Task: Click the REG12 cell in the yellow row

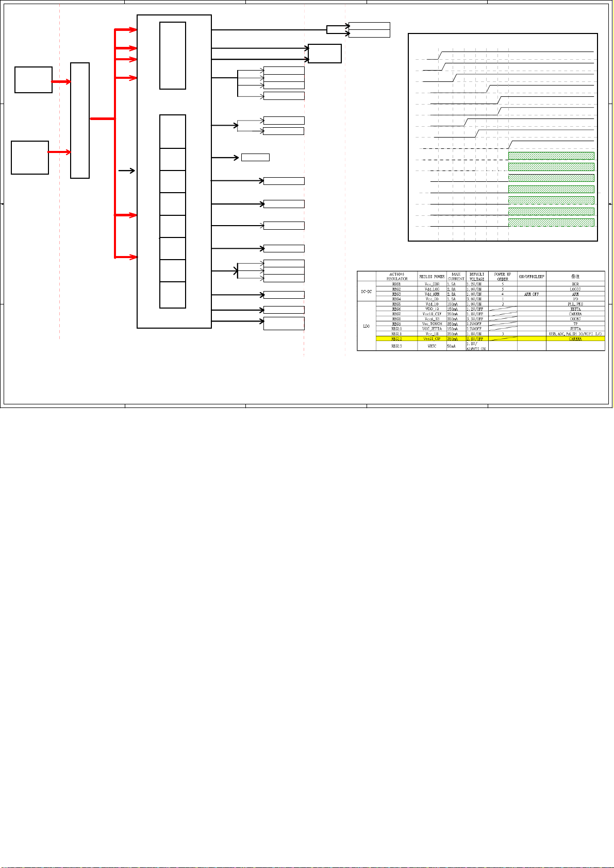Action: point(396,339)
